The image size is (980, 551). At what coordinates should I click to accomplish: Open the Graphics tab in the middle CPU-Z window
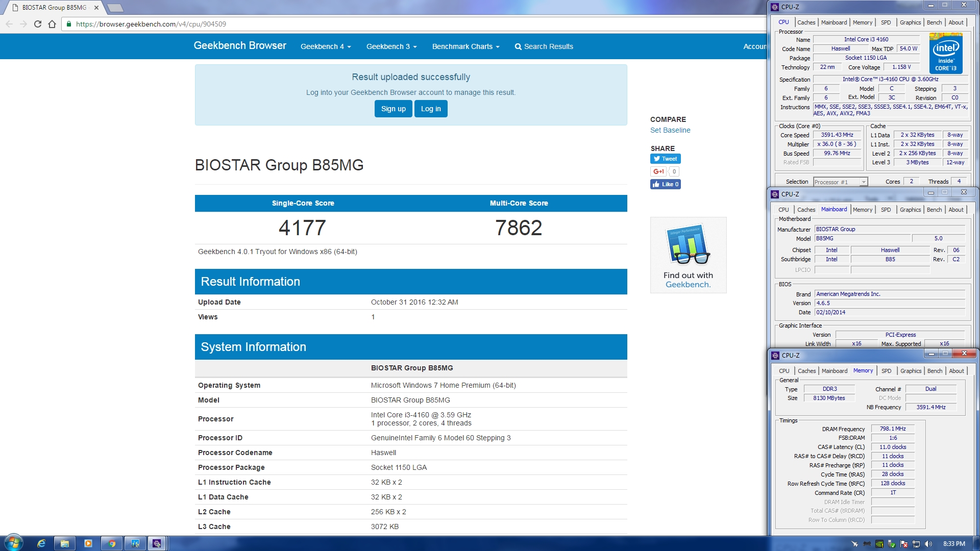[x=910, y=210]
